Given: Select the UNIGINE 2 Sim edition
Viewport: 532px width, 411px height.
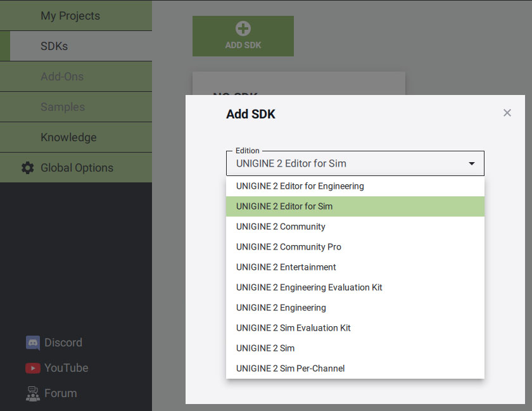Looking at the screenshot, I should [x=355, y=348].
